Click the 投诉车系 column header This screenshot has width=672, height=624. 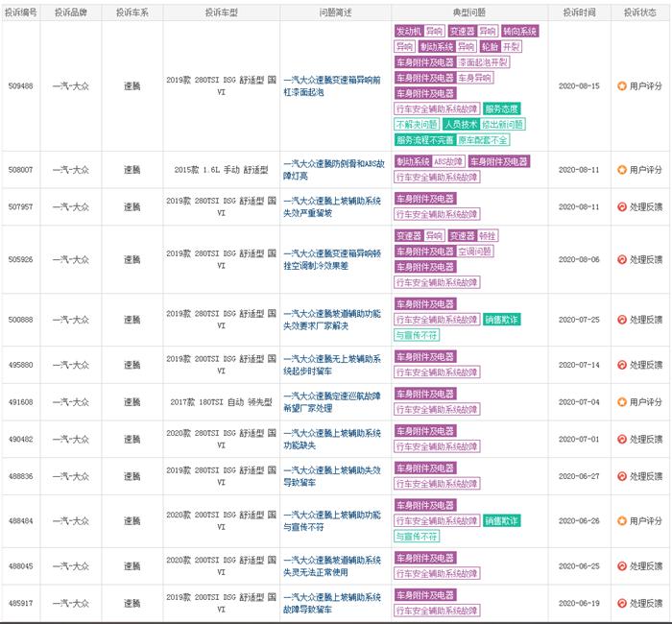(132, 12)
